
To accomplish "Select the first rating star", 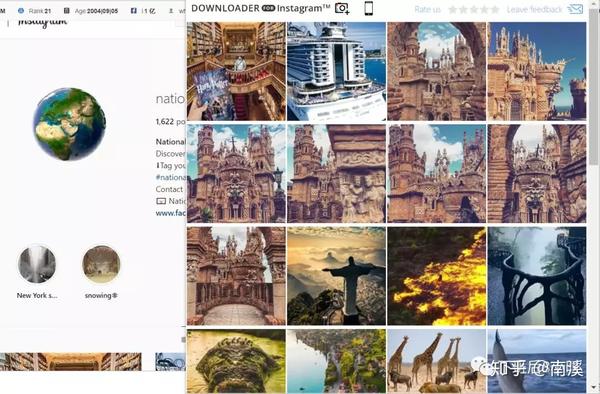I will pos(453,10).
